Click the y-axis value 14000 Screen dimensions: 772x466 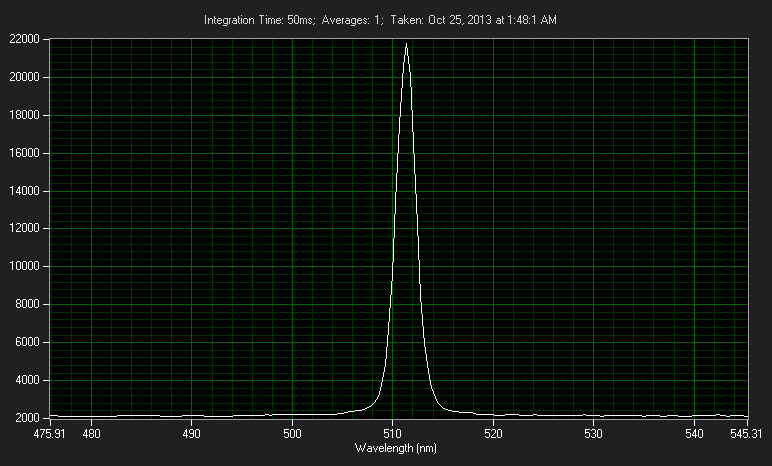tap(25, 191)
